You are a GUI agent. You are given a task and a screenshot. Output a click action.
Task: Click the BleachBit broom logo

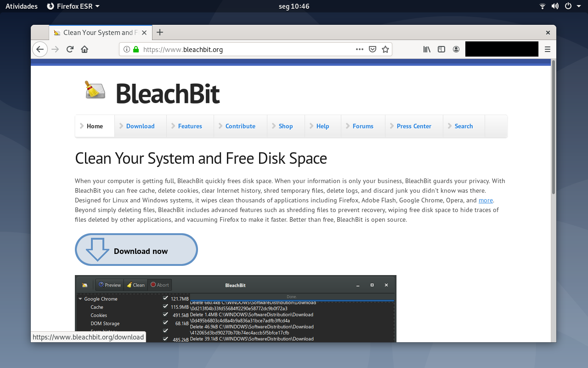(x=95, y=90)
